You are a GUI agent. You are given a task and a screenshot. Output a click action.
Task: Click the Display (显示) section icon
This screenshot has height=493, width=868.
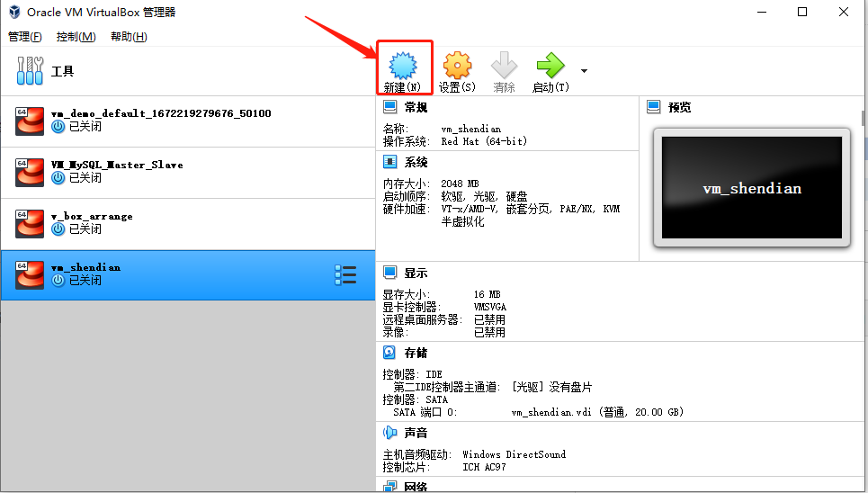(389, 273)
